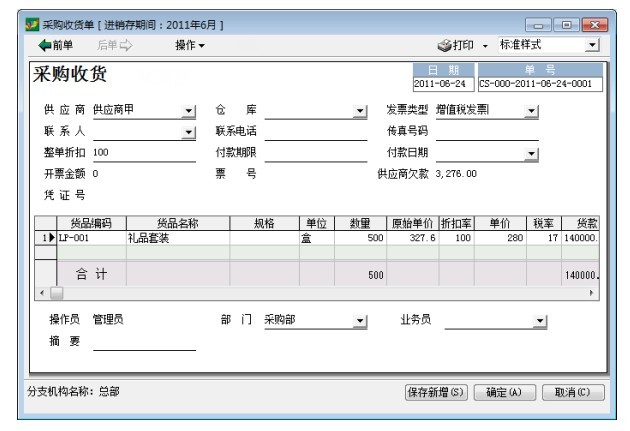Click the 单号 field CS-000-2011-06-24-0001
Viewport: 630px width, 431px height.
click(540, 84)
